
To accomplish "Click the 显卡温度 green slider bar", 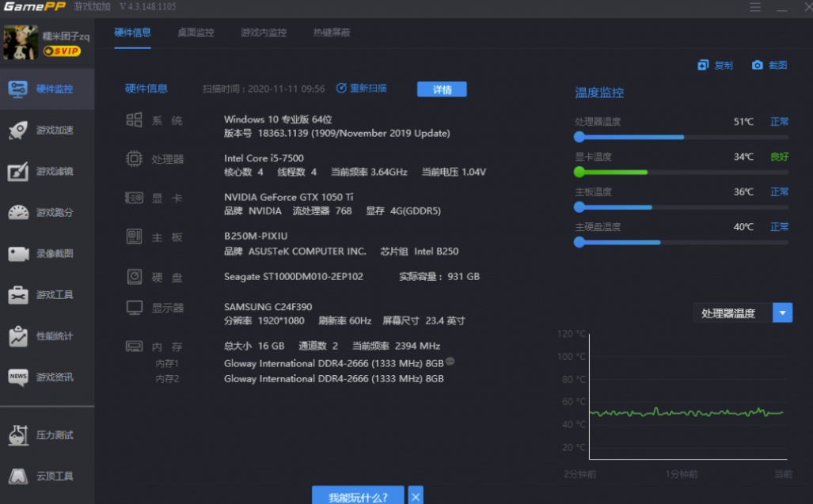I will coord(682,172).
